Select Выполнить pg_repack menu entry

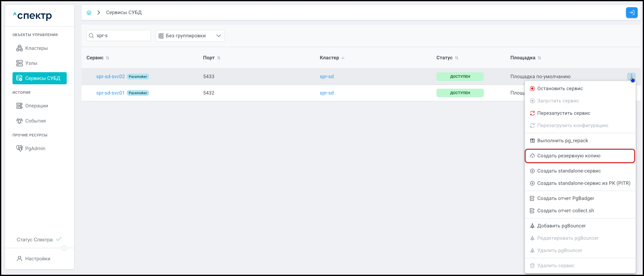click(x=562, y=140)
